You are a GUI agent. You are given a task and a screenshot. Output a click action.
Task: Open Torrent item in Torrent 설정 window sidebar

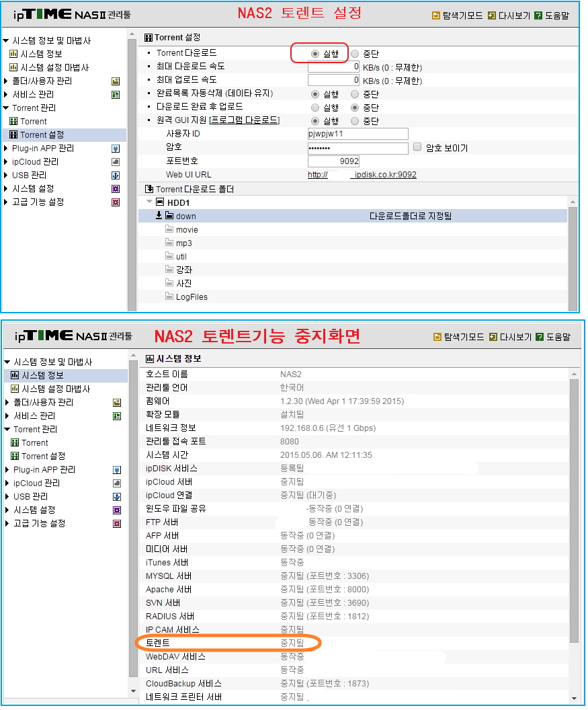point(34,121)
